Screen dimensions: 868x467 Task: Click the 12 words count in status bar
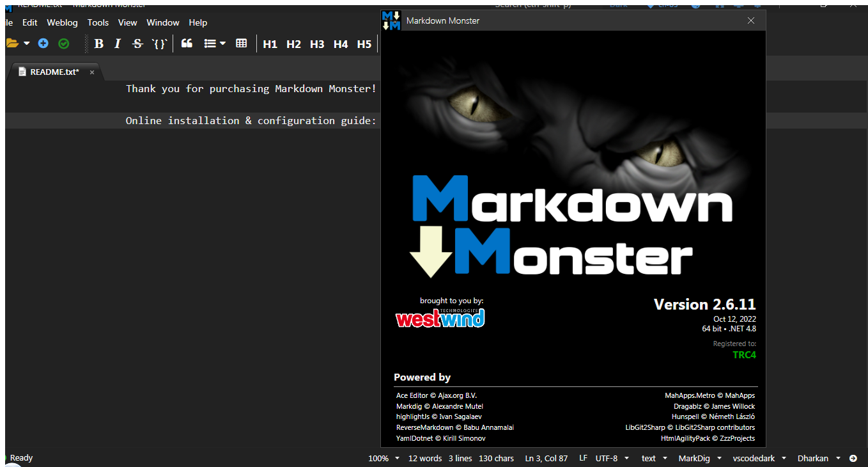(x=424, y=458)
